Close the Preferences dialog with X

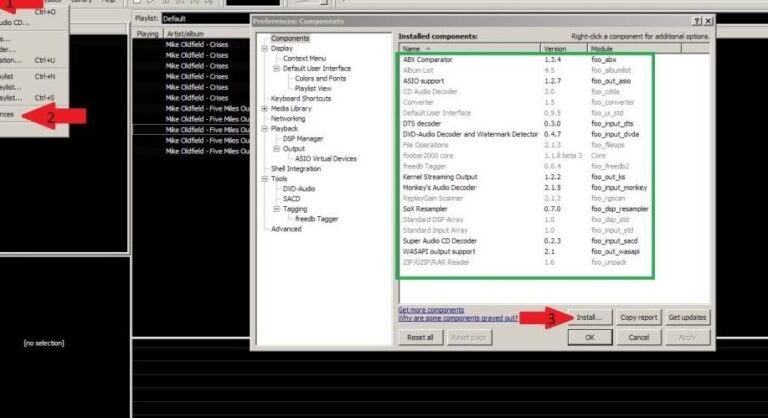[708, 21]
